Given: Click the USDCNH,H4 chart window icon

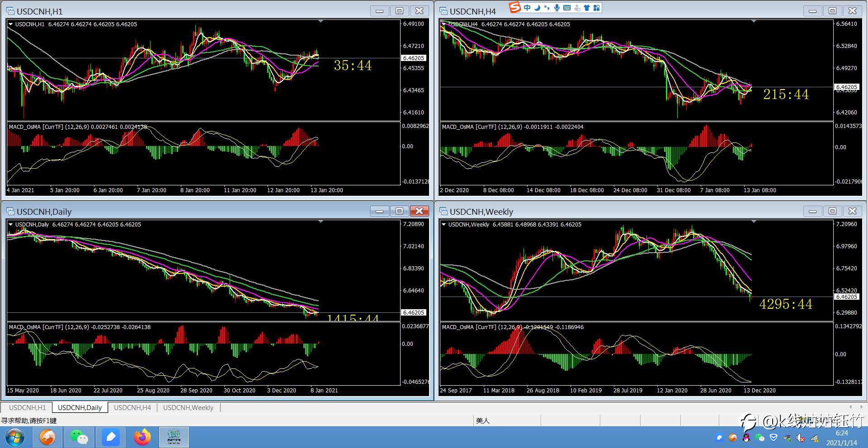Looking at the screenshot, I should pos(443,11).
